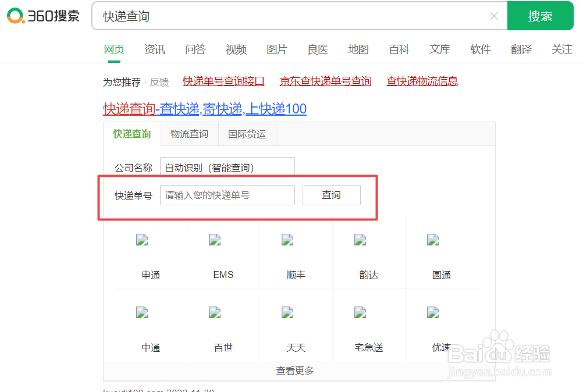Click the 反馈 feedback link

[159, 82]
